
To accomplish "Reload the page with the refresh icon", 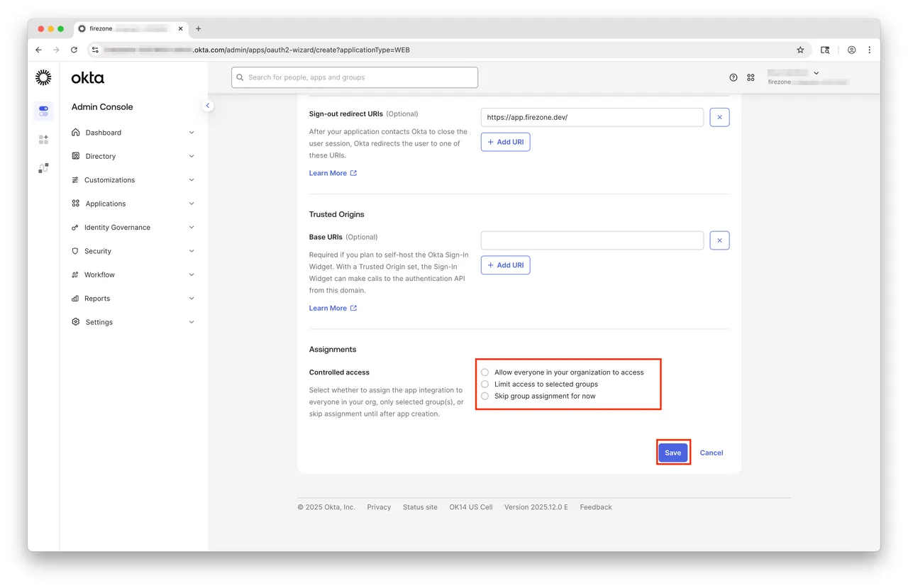I will (74, 50).
